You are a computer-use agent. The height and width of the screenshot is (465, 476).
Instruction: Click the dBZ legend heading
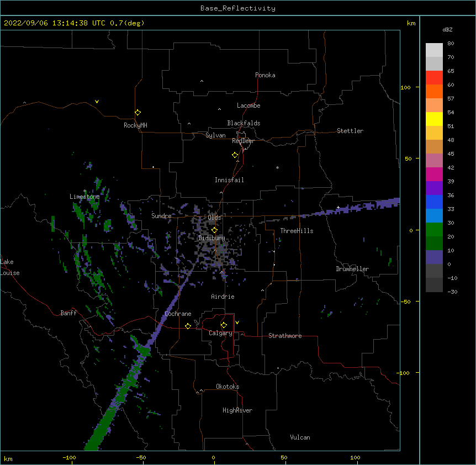[447, 30]
